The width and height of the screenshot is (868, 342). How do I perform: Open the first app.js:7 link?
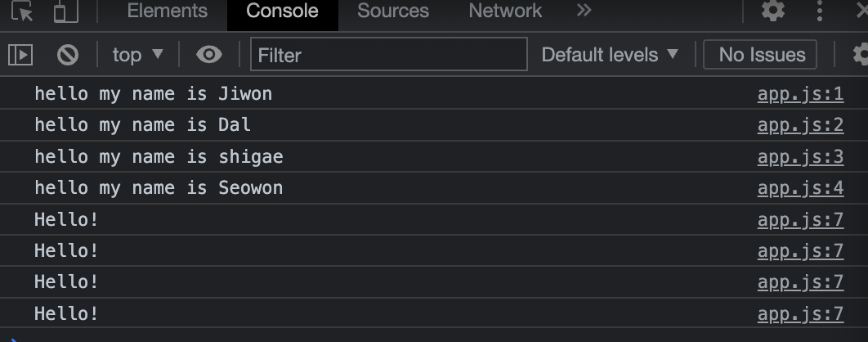[800, 220]
